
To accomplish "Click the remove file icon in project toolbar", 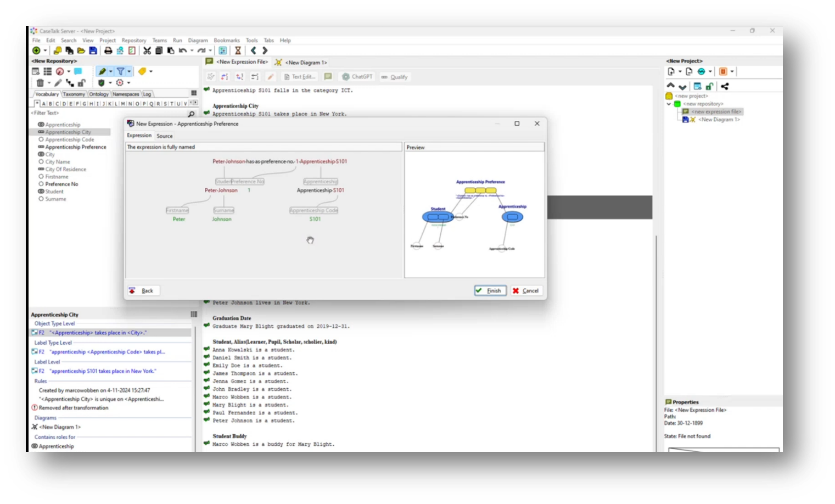I will (689, 71).
